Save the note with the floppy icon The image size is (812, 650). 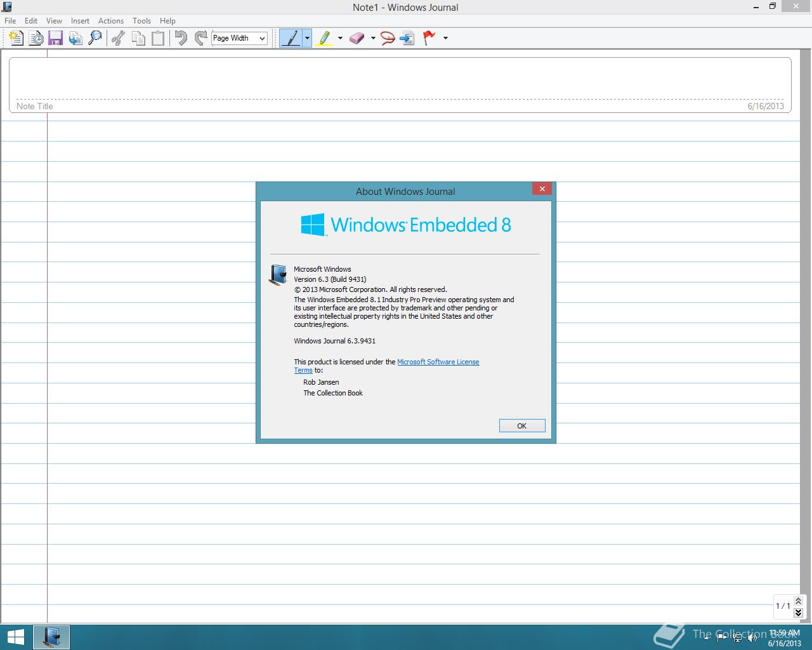[55, 38]
